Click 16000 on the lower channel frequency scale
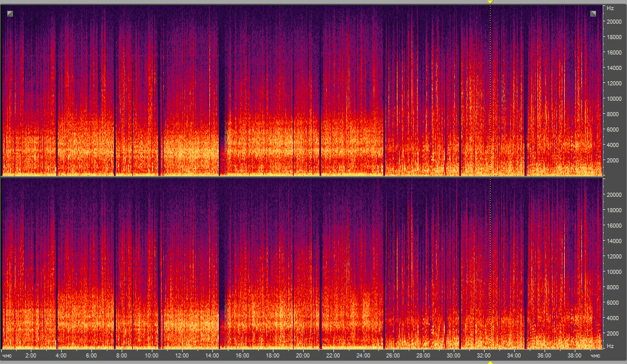This screenshot has width=627, height=364. pos(614,225)
